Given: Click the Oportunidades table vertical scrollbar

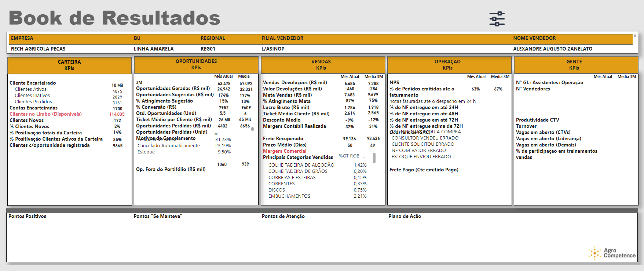Looking at the screenshot, I should (252, 129).
